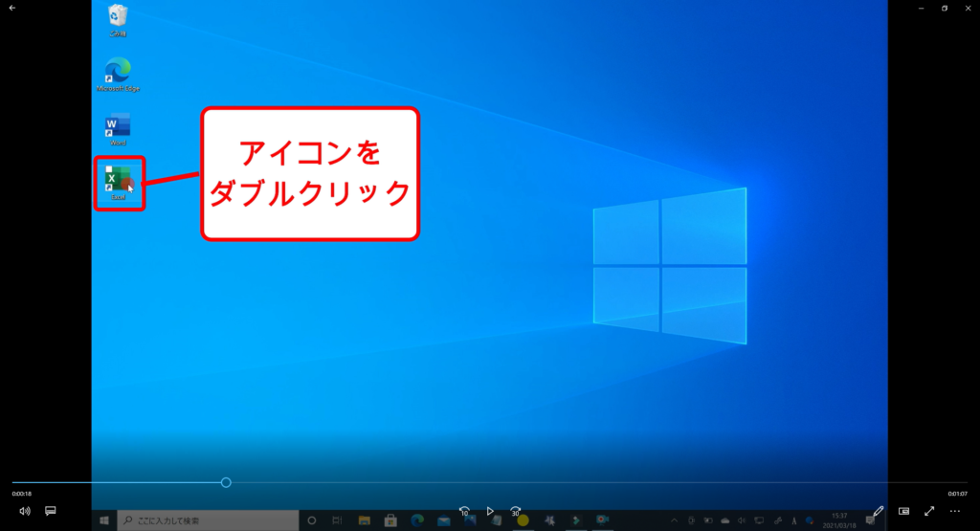Skip back 10 seconds
This screenshot has width=980, height=531.
[x=464, y=511]
